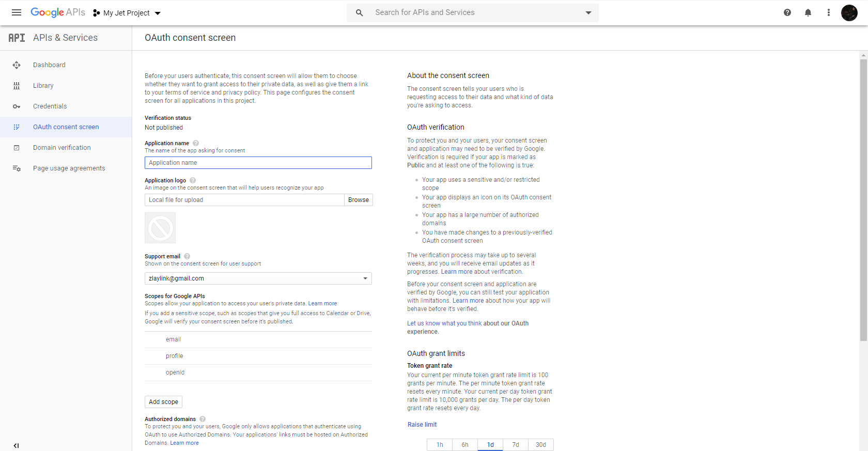Screen dimensions: 868x451
Task: Click the page vertical scrollbar
Action: click(863, 200)
